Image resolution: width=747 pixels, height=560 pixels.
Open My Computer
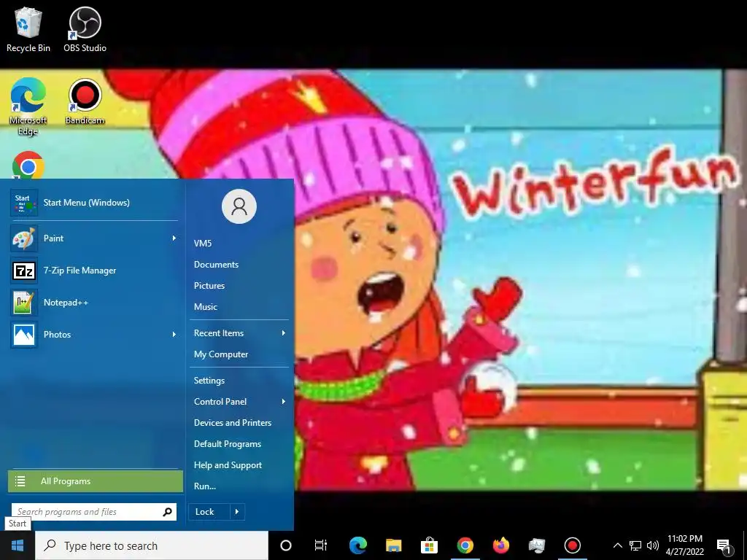[220, 354]
